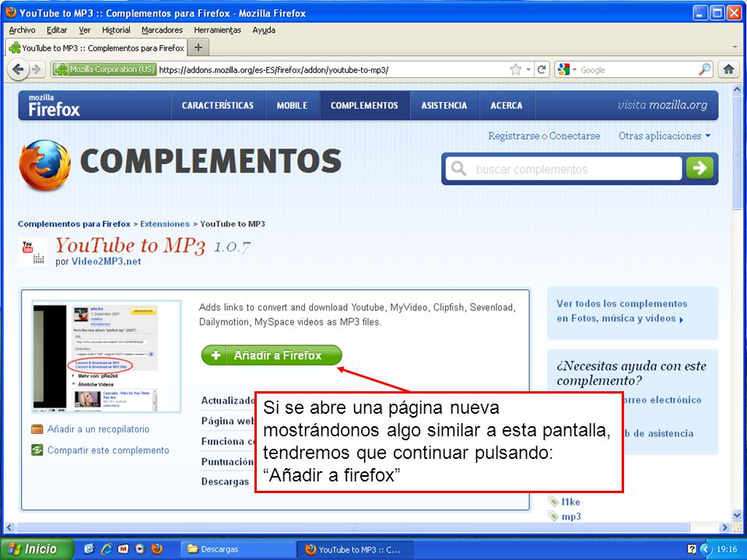This screenshot has width=747, height=560.
Task: Click the mozilla Firefox wordmark in header
Action: tap(54, 105)
